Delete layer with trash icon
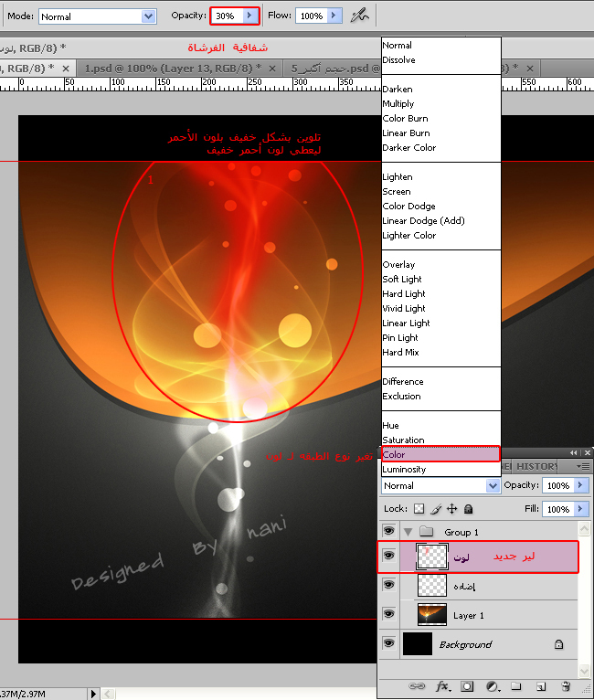594x700 pixels. [x=566, y=685]
